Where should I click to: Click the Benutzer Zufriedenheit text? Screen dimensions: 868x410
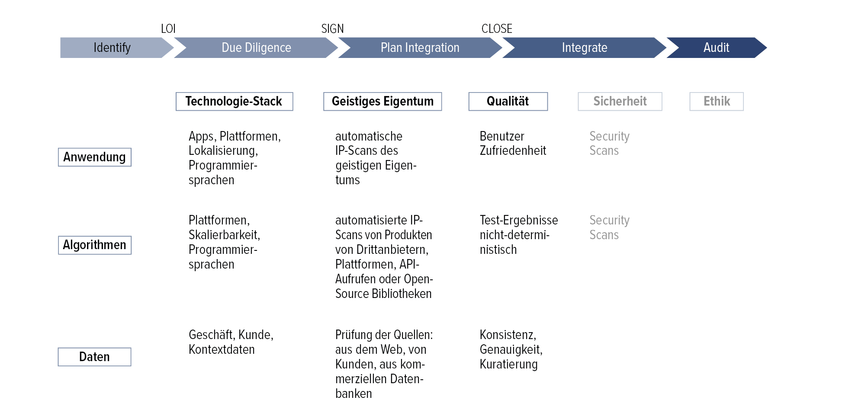513,143
